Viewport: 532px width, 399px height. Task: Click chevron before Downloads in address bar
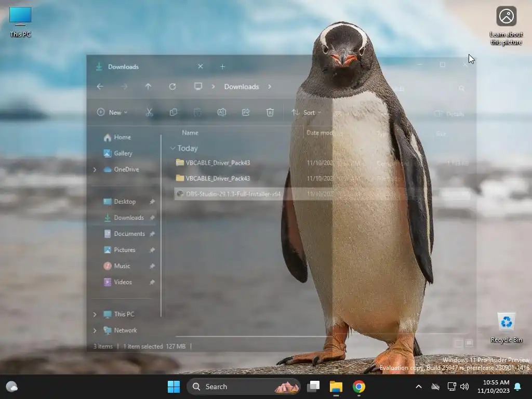[x=213, y=87]
